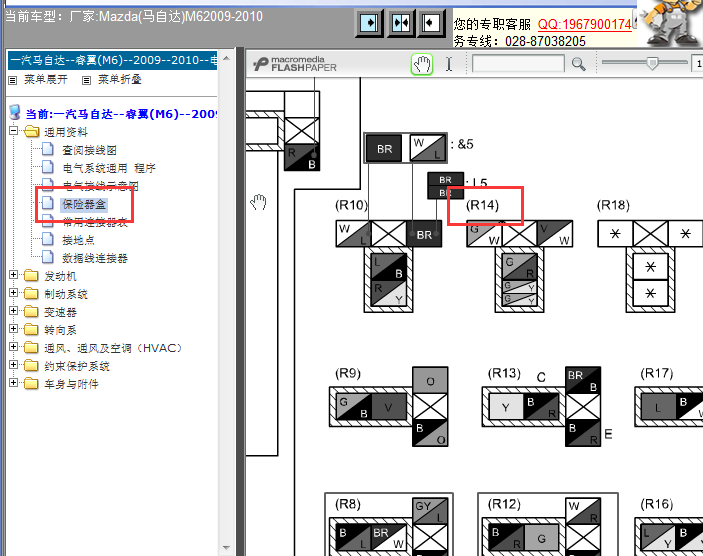Expand the 制动系统 tree node

point(13,292)
